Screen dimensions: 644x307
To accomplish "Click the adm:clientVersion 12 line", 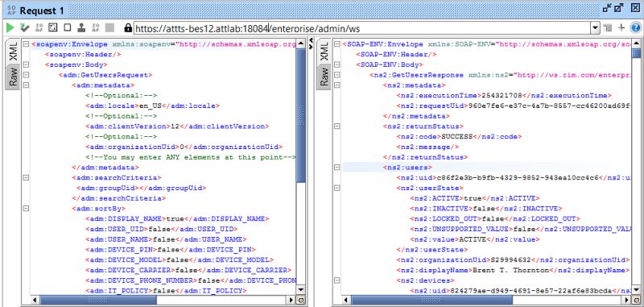I will click(177, 127).
